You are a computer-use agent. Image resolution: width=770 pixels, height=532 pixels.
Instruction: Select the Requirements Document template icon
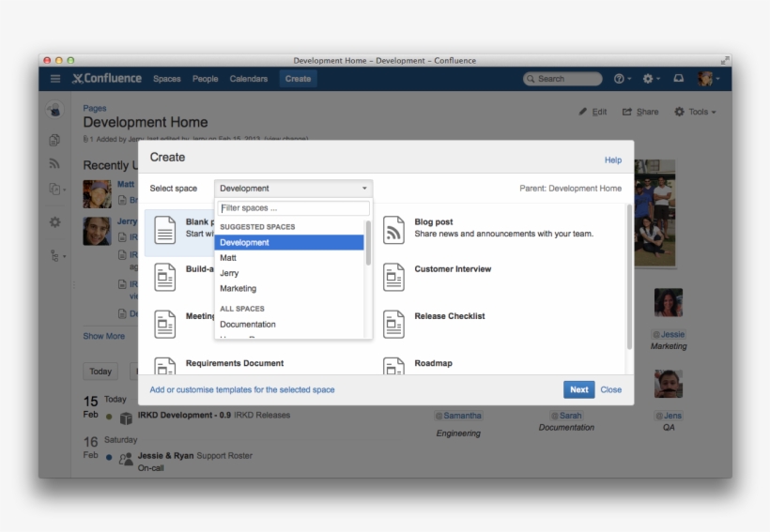165,366
